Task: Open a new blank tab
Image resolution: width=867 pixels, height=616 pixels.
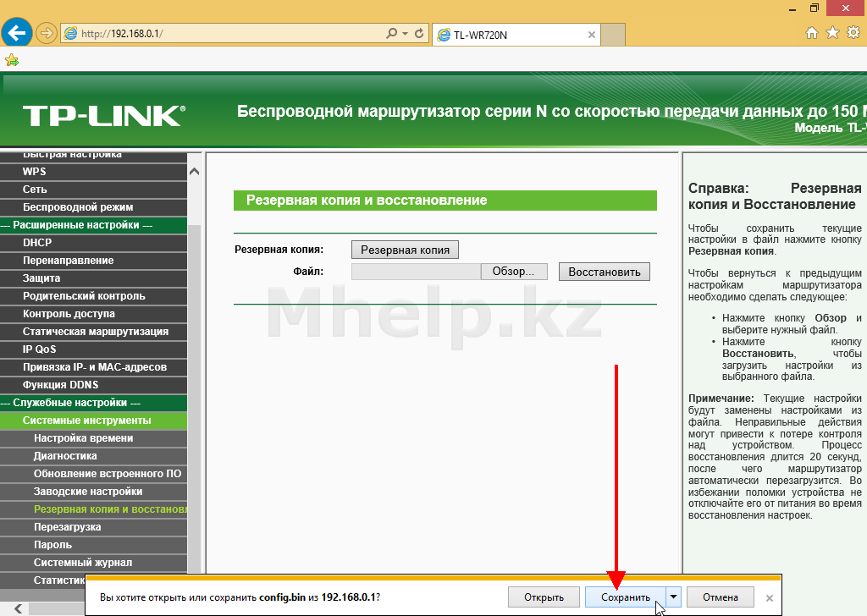Action: (x=613, y=35)
